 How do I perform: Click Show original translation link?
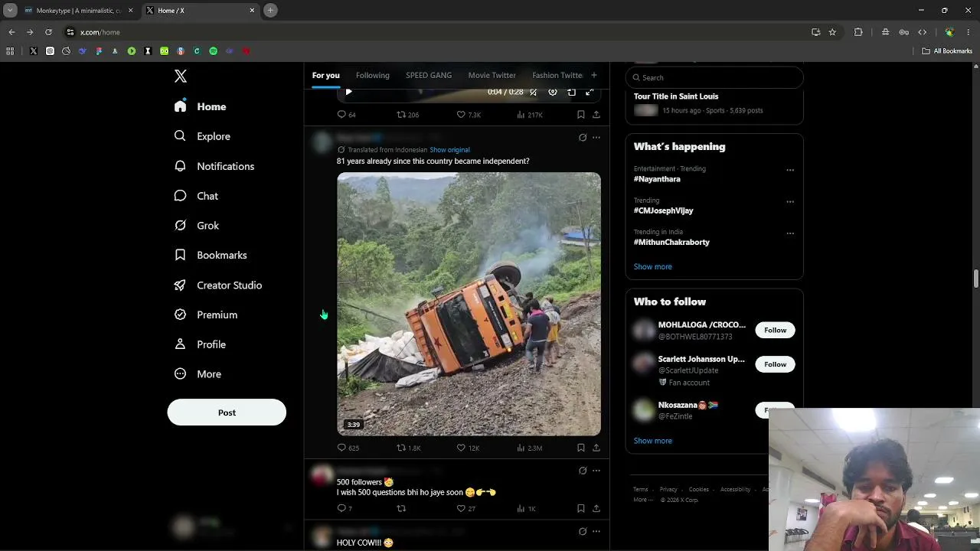coord(449,150)
